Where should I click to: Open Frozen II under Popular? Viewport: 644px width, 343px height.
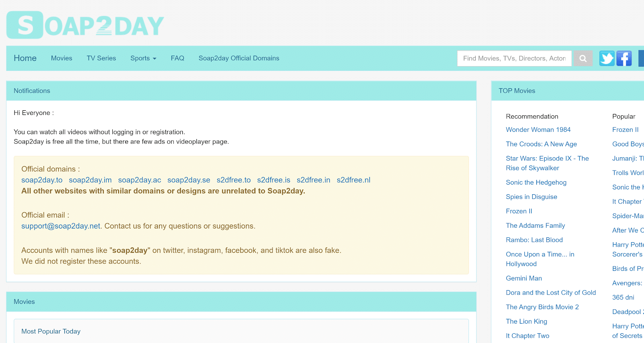click(x=625, y=130)
